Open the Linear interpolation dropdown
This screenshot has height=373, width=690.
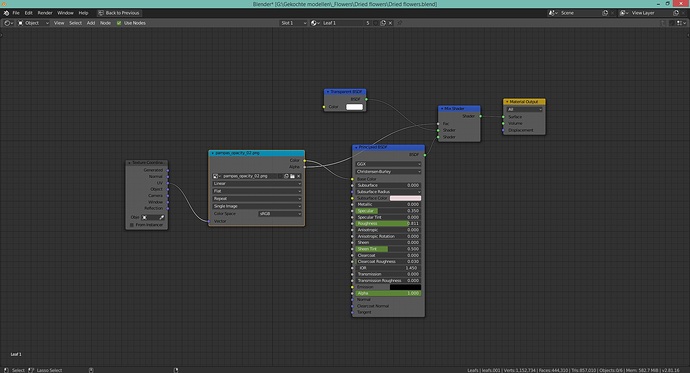(257, 183)
